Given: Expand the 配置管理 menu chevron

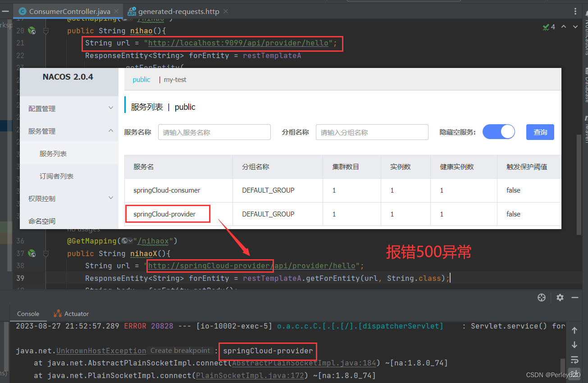Looking at the screenshot, I should pos(111,108).
